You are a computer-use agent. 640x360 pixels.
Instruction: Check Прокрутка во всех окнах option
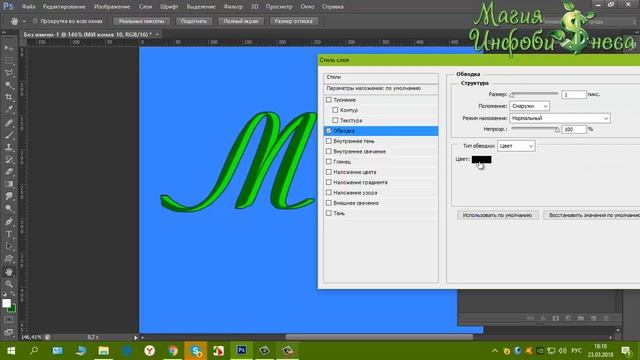[35, 21]
